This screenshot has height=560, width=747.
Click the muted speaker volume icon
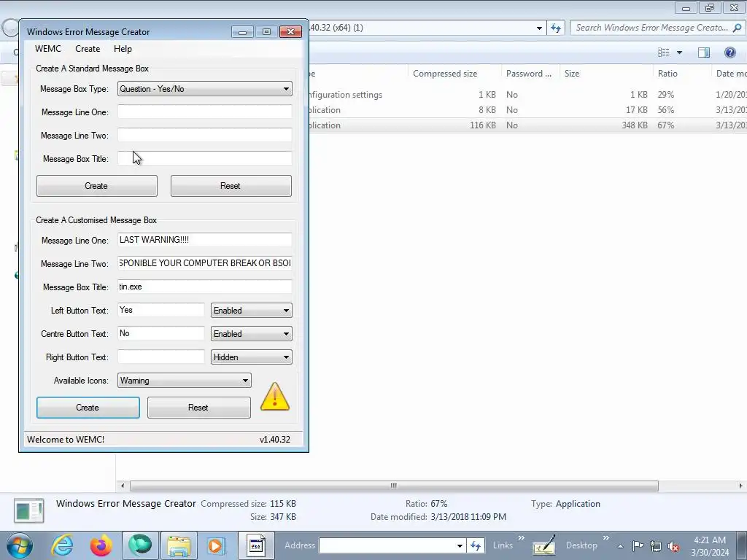point(673,546)
